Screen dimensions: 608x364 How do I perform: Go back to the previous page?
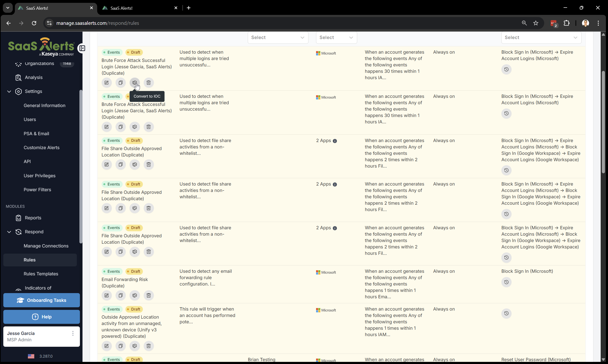click(9, 23)
